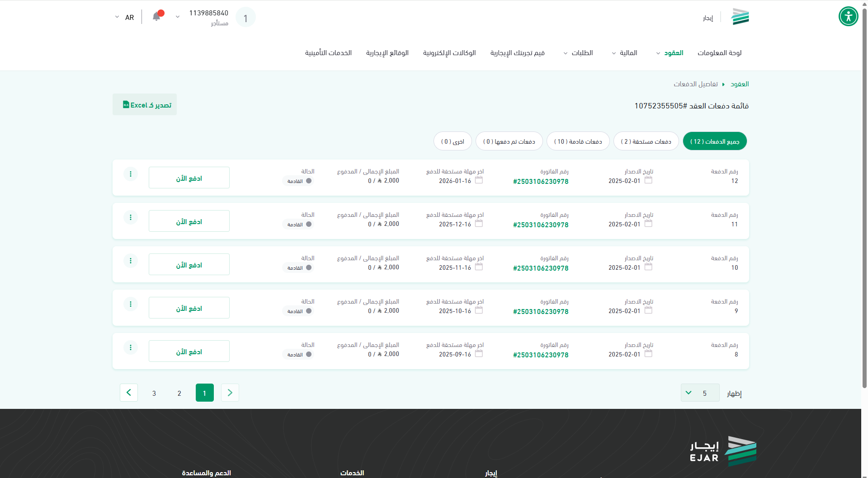Click Pay Now for payment number 11
Viewport: 868px width, 478px height.
pyautogui.click(x=189, y=221)
